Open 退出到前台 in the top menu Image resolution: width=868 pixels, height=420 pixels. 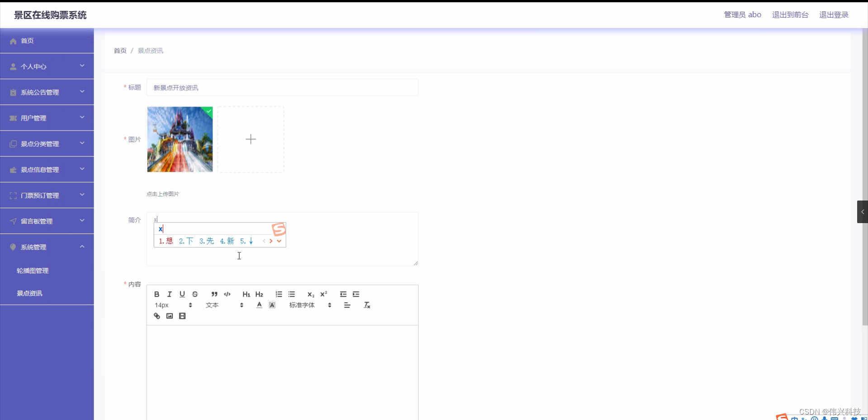[x=790, y=14]
